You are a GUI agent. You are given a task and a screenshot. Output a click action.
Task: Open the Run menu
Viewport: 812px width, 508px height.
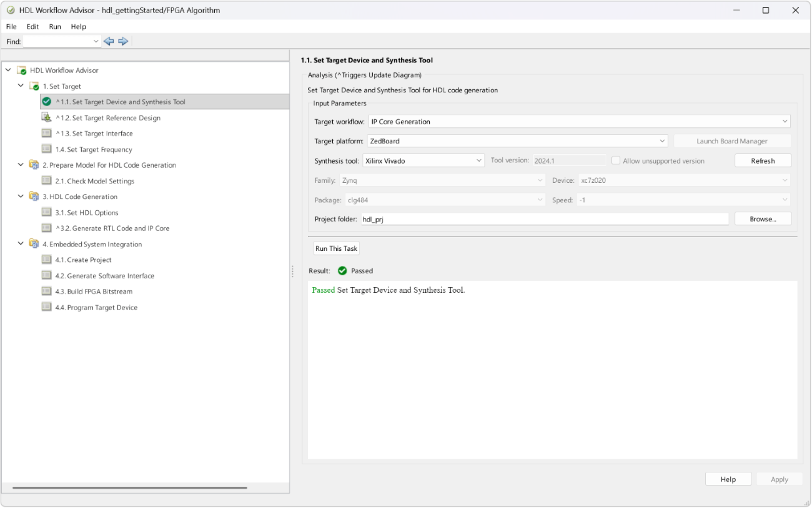click(55, 27)
